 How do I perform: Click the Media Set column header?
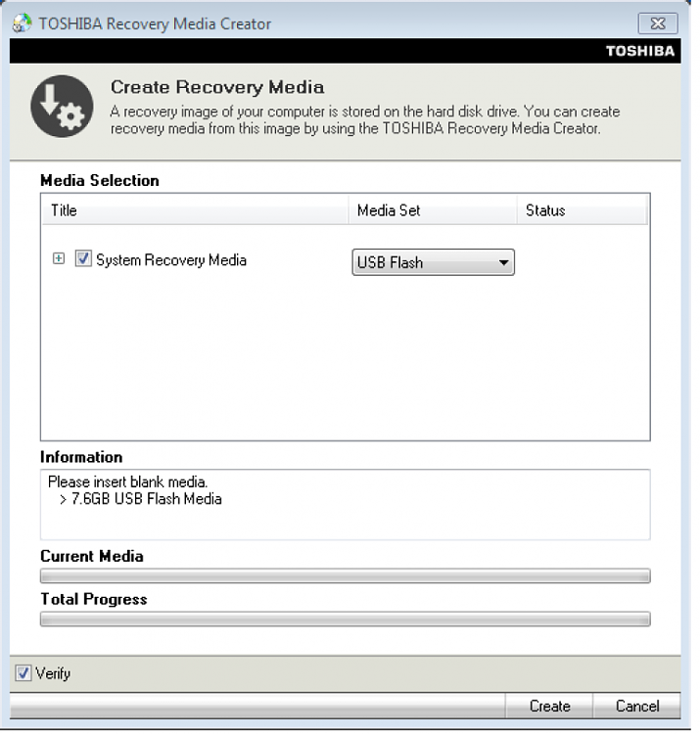click(x=433, y=210)
